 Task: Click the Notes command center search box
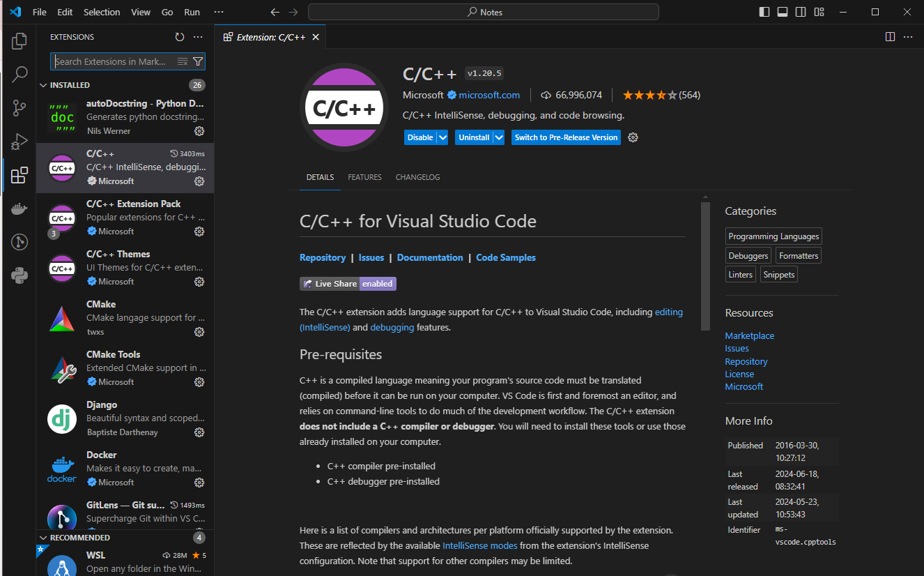click(x=484, y=12)
